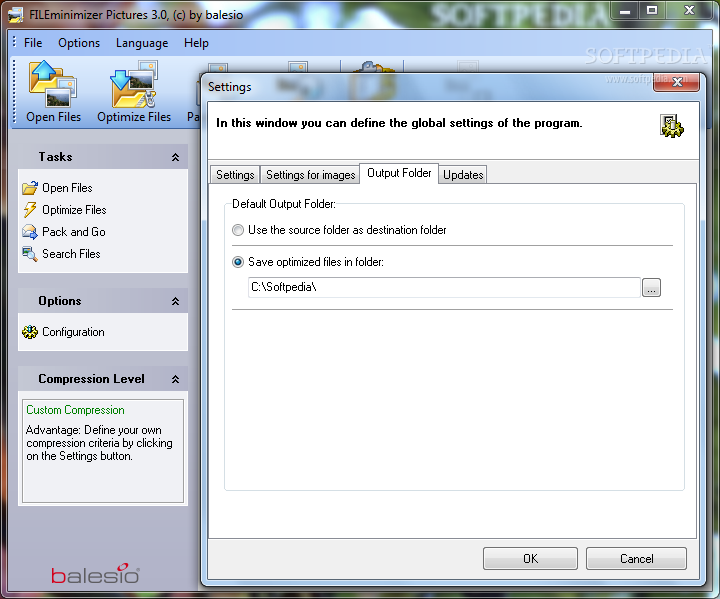Switch to Settings for images tab
Image resolution: width=720 pixels, height=599 pixels.
pos(310,175)
